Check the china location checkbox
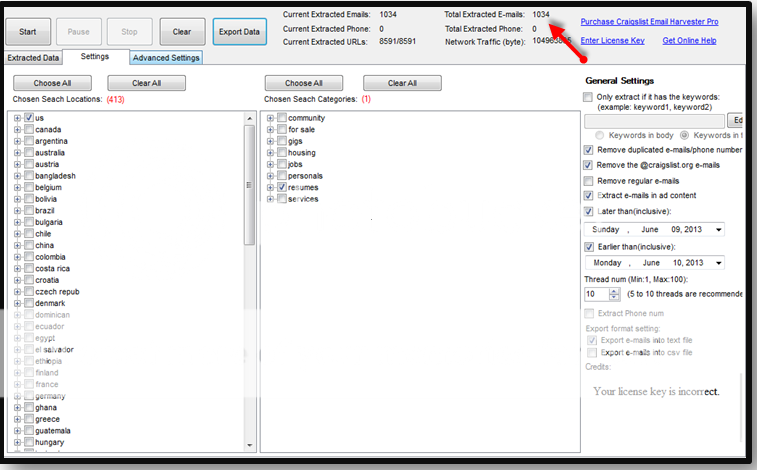757x470 pixels. point(29,245)
